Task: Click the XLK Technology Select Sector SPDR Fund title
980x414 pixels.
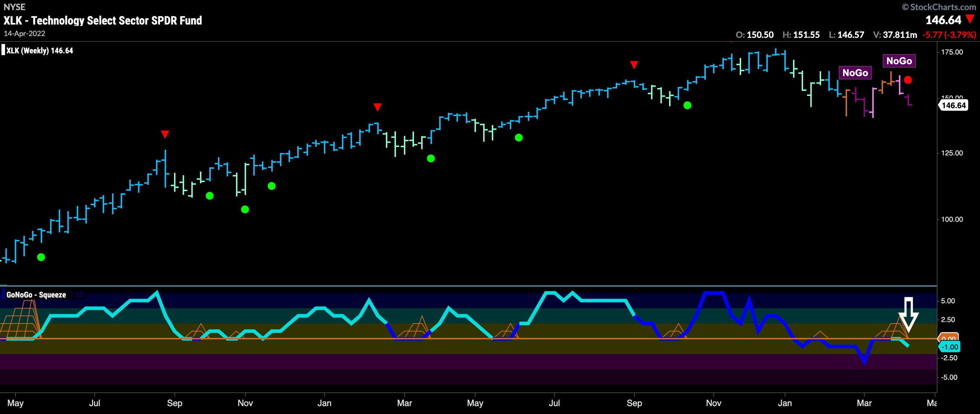Action: pyautogui.click(x=103, y=21)
